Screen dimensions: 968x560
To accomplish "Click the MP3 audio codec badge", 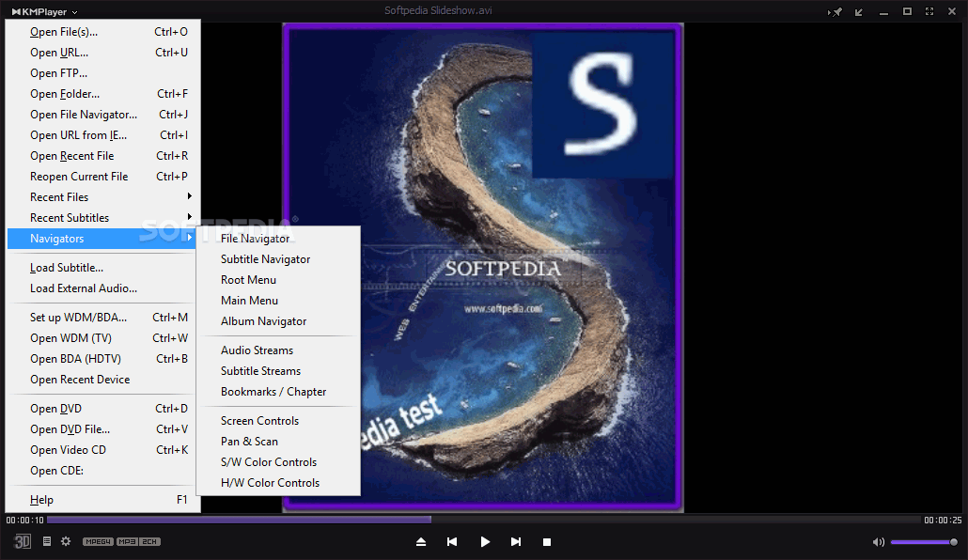I will pos(127,541).
